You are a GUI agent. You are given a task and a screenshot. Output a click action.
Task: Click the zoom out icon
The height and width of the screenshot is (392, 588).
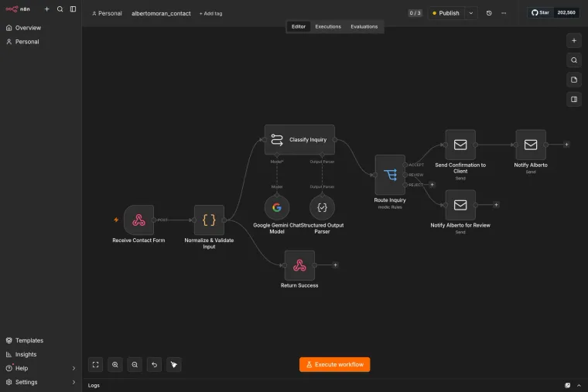pos(135,365)
